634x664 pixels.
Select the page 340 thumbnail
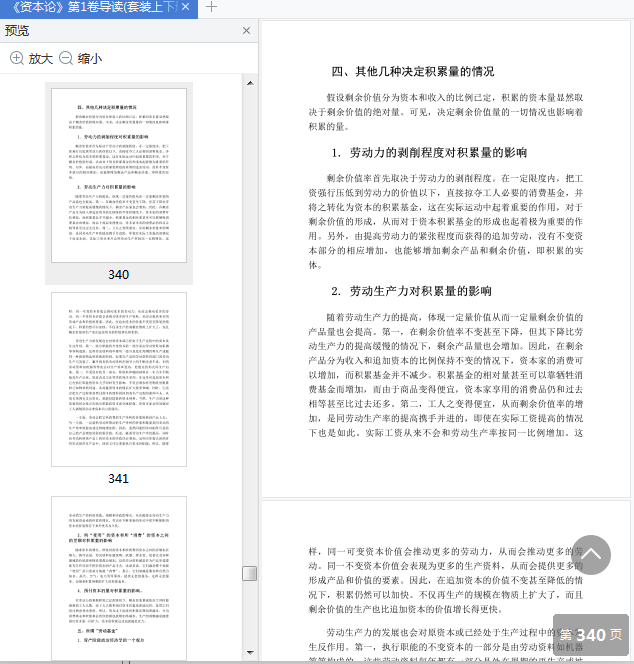point(119,175)
